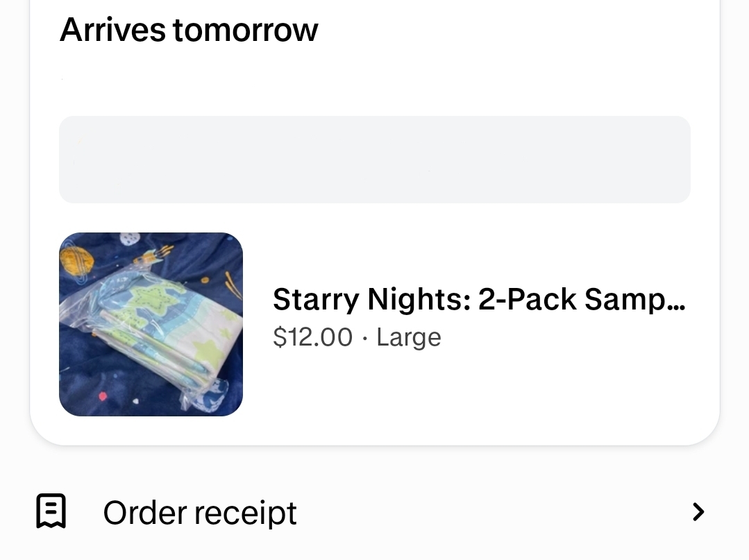Select the 2-Pack portion of the product name
Viewport: 749px width, 560px height.
[528, 299]
